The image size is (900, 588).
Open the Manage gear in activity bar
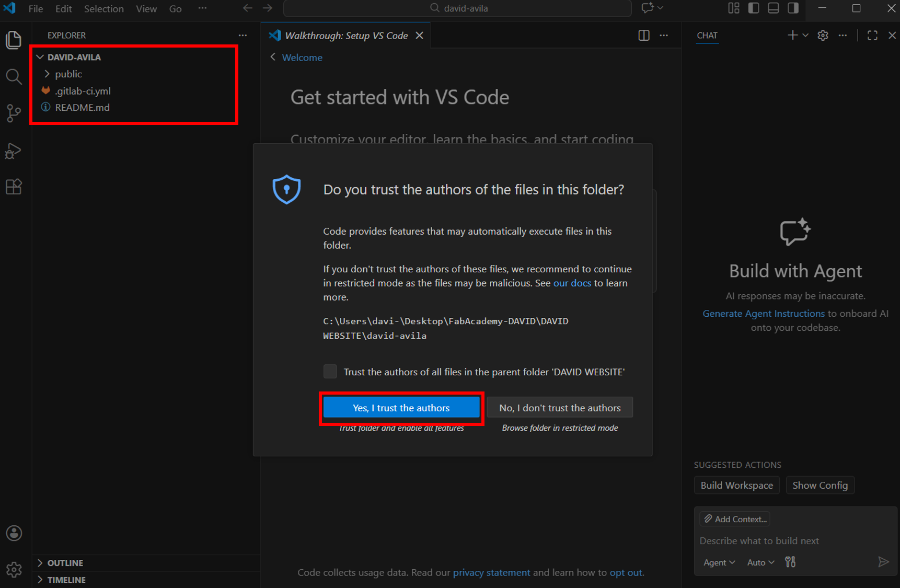tap(14, 569)
